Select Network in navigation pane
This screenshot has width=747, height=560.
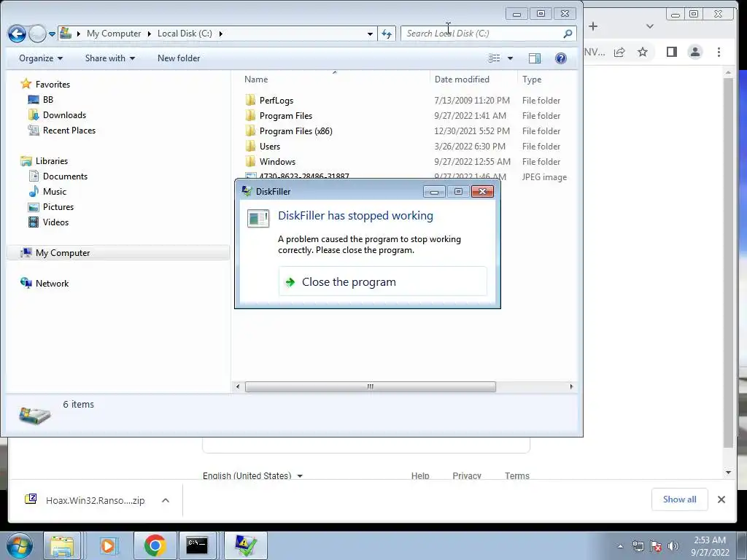(x=52, y=284)
